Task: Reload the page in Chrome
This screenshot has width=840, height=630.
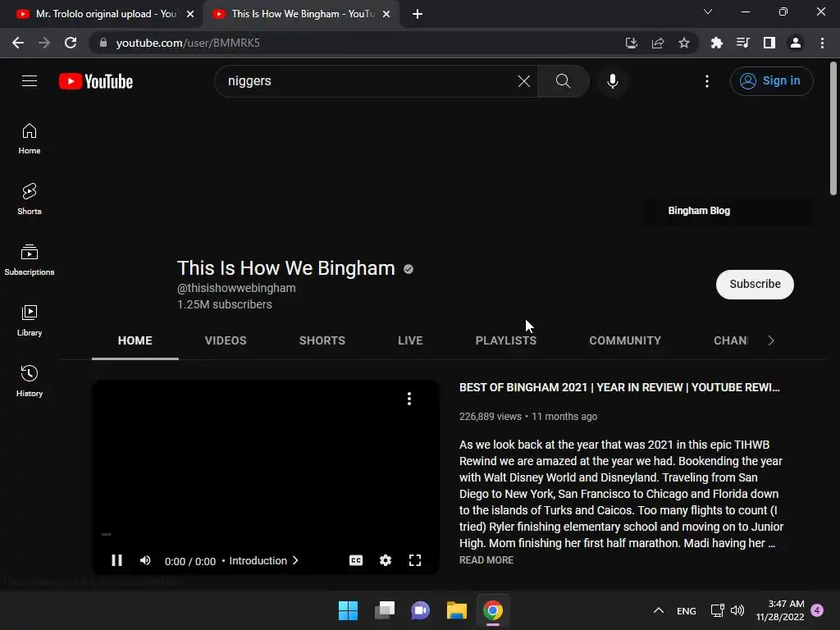Action: 71,43
